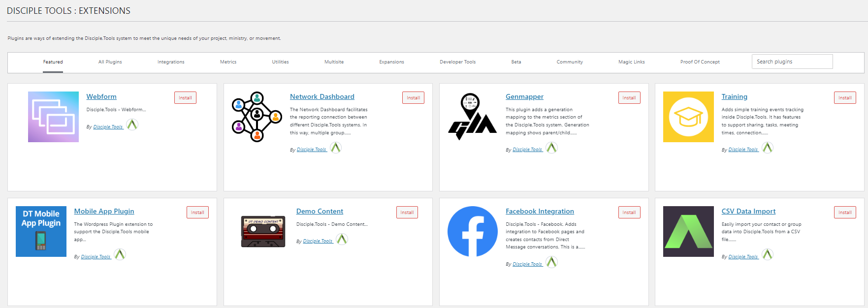Open the Network Dashboard title link
The image size is (868, 308).
[x=322, y=97]
